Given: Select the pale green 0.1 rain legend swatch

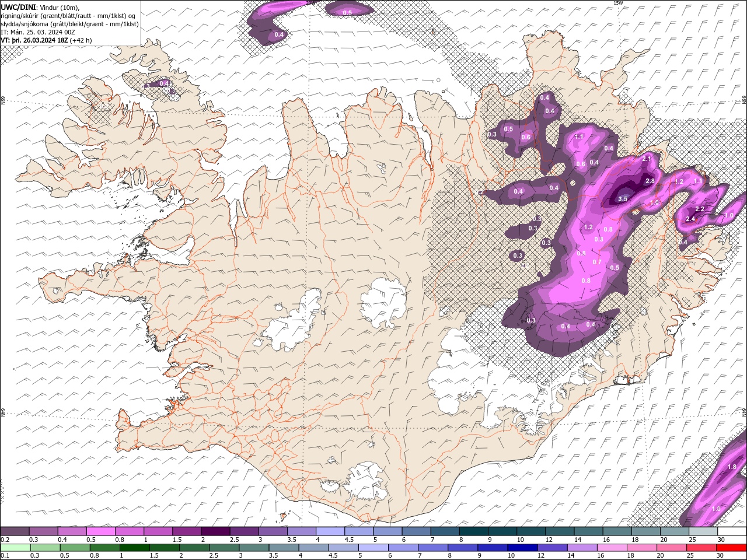Looking at the screenshot, I should (15, 547).
